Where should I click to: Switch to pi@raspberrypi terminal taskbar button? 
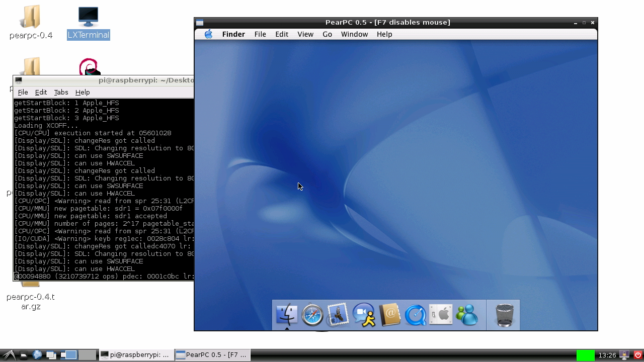136,355
